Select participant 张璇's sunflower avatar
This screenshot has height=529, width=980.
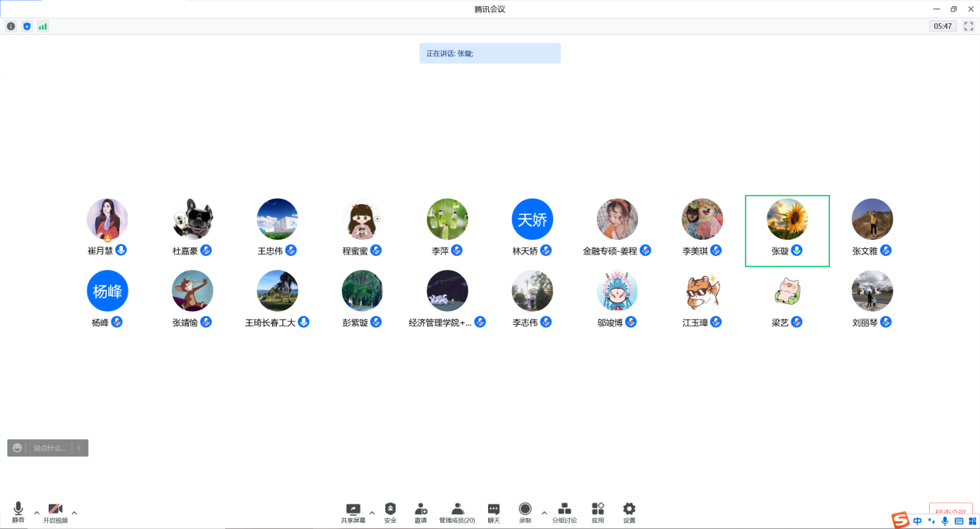[x=787, y=219]
